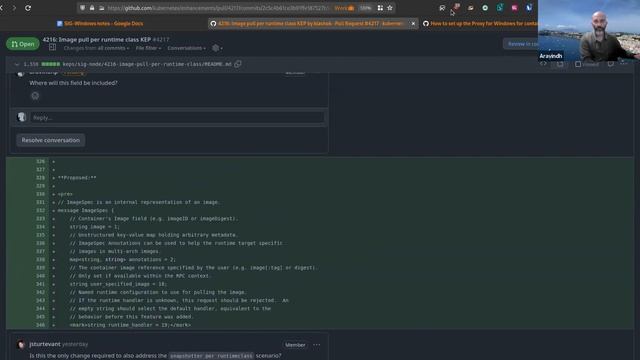This screenshot has height=360, width=640.
Task: Click the pull request title '4216: Image pull per runtime class KEP'
Action: pyautogui.click(x=97, y=40)
